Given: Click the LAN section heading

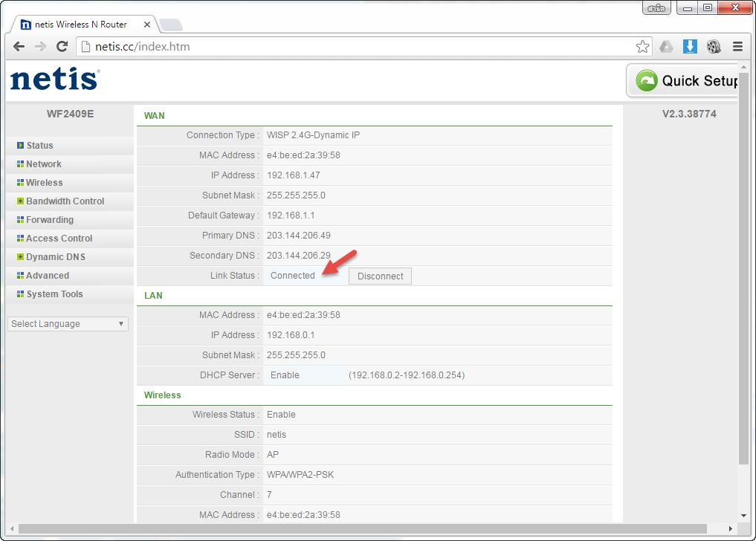Looking at the screenshot, I should tap(153, 296).
